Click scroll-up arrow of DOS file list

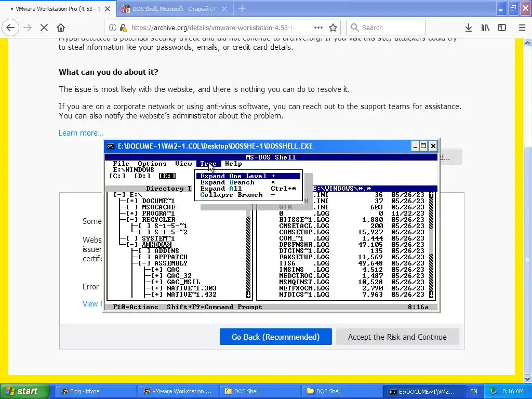coord(431,195)
